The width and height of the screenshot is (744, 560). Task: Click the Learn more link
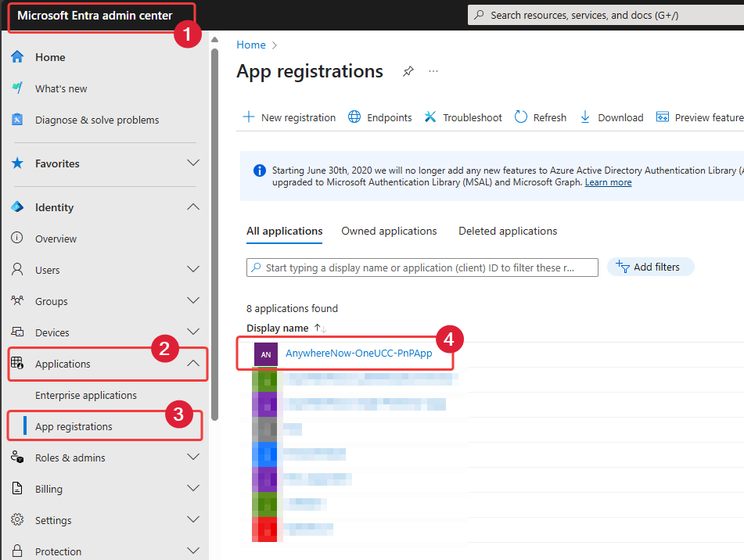tap(608, 182)
